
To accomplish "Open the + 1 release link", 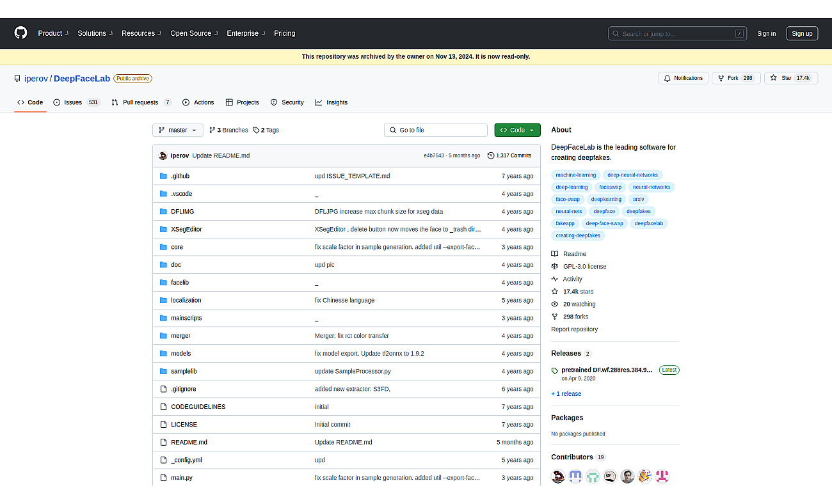I will tap(566, 394).
